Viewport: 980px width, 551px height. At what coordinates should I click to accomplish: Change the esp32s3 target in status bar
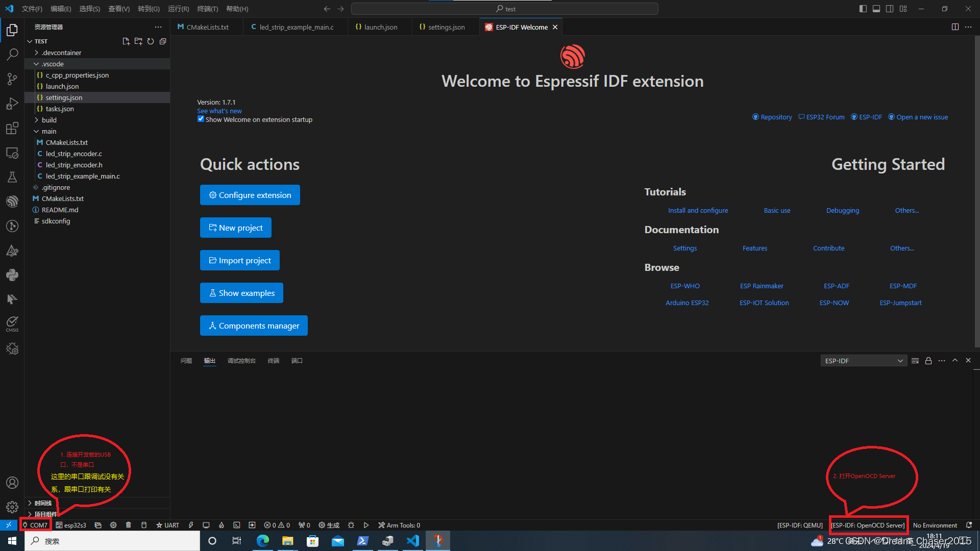[x=71, y=525]
